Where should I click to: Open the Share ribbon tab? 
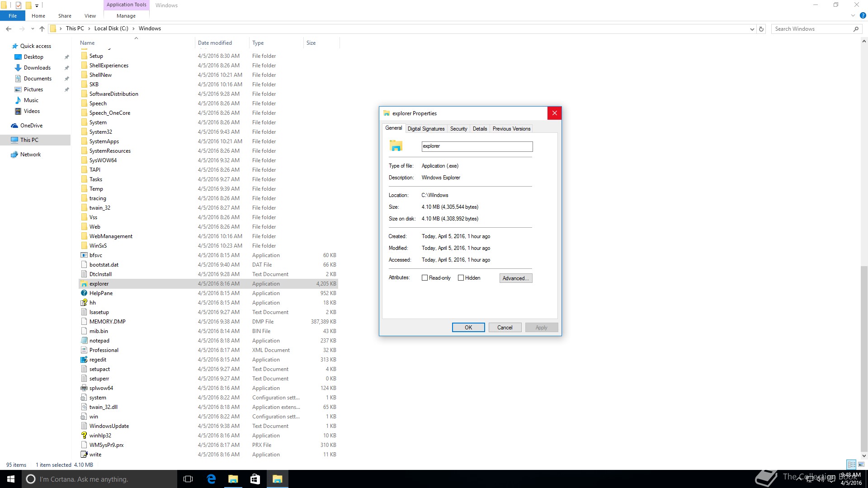[x=65, y=16]
